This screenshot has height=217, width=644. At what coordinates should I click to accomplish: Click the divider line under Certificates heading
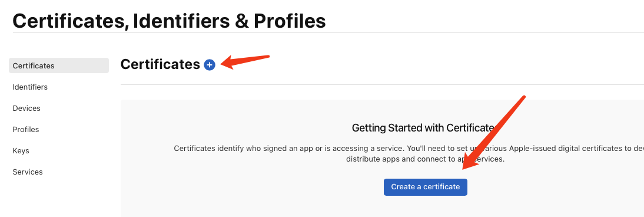[x=382, y=84]
